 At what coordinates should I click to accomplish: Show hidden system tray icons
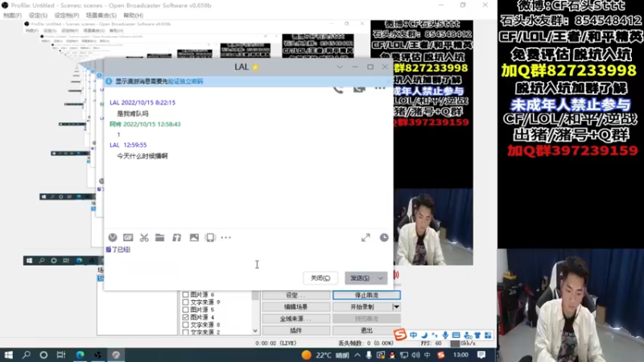(357, 355)
